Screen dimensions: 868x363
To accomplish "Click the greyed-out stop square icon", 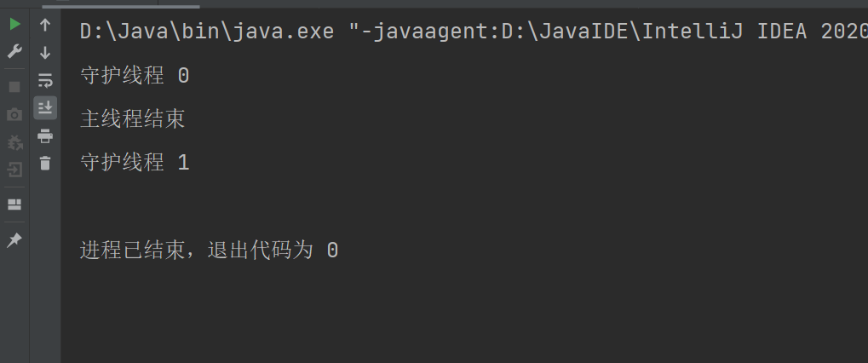I will pos(15,87).
